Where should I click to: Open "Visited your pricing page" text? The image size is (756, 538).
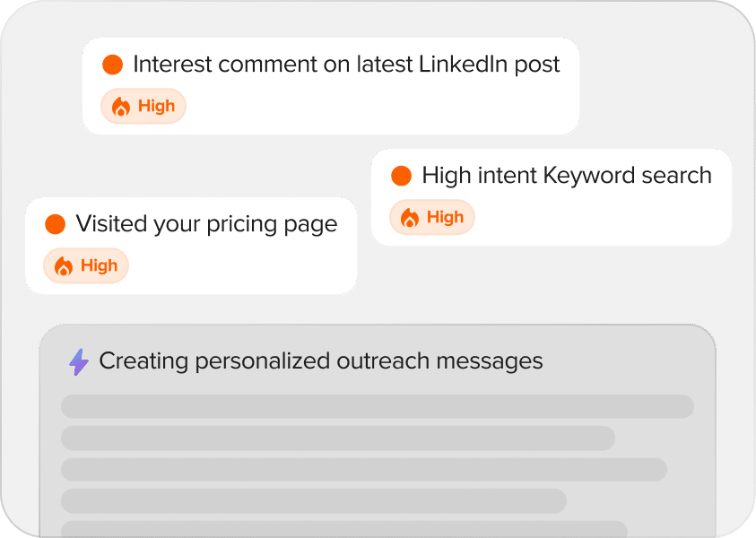(x=206, y=224)
